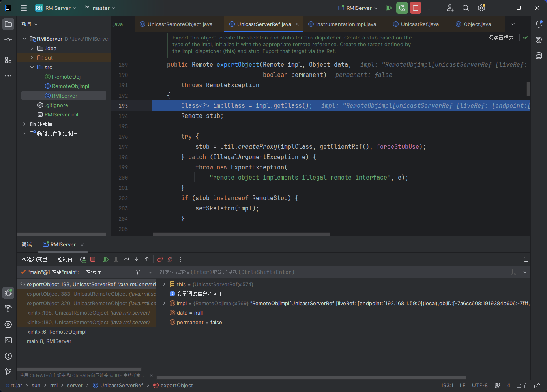Close UnicastServerRef.java tab
Screen dimensions: 547x392
click(x=297, y=24)
